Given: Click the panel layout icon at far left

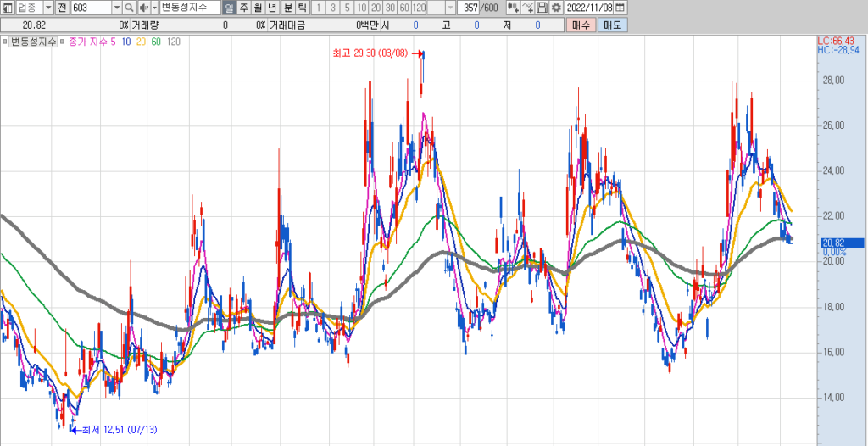Looking at the screenshot, I should pos(8,8).
